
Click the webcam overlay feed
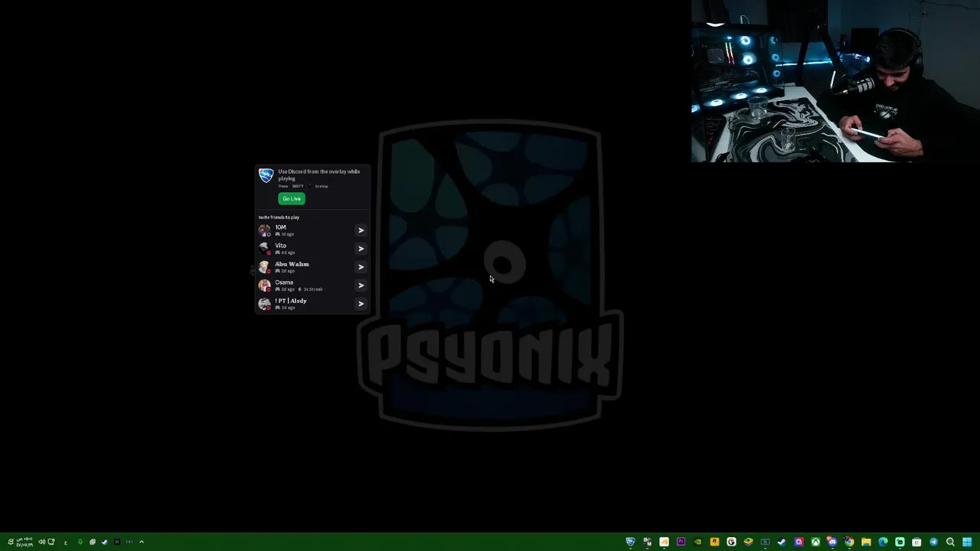(x=835, y=81)
